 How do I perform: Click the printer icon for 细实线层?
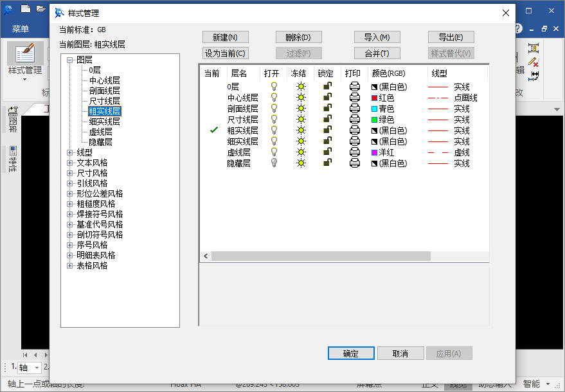[355, 141]
